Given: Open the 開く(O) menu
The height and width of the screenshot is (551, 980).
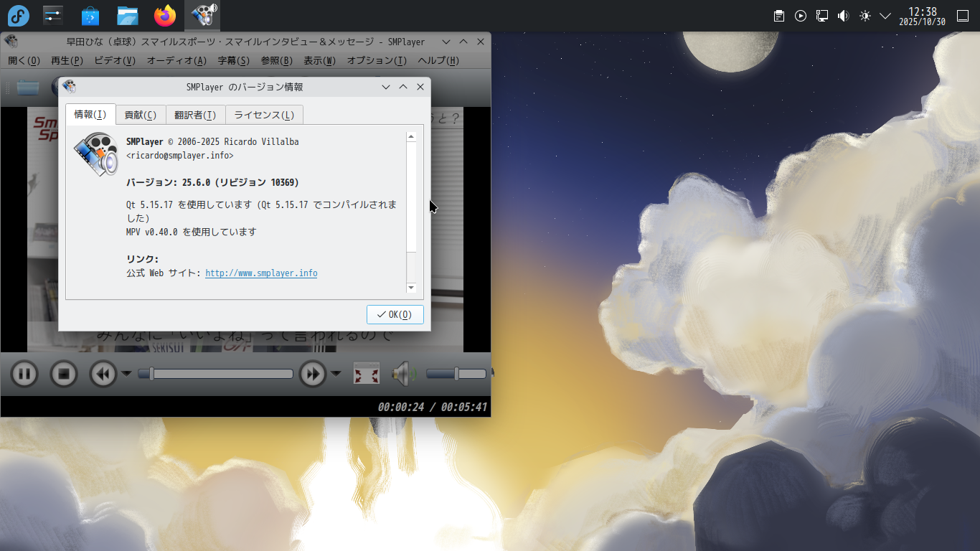Looking at the screenshot, I should 24,61.
